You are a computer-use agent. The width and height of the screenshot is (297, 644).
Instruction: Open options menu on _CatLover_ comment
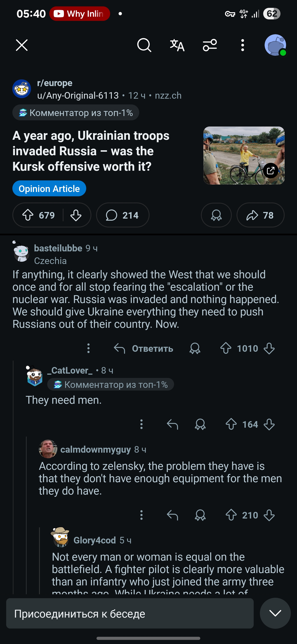pyautogui.click(x=141, y=424)
